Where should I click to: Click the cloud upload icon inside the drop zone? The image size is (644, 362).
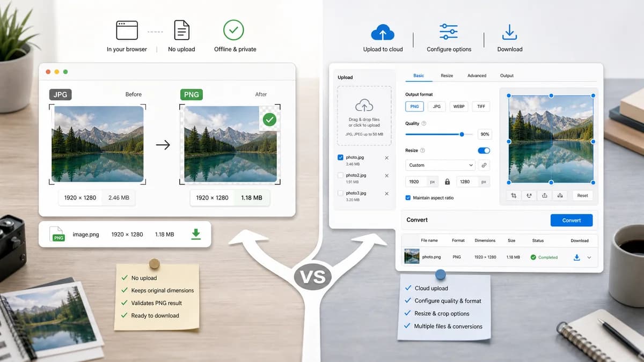364,105
